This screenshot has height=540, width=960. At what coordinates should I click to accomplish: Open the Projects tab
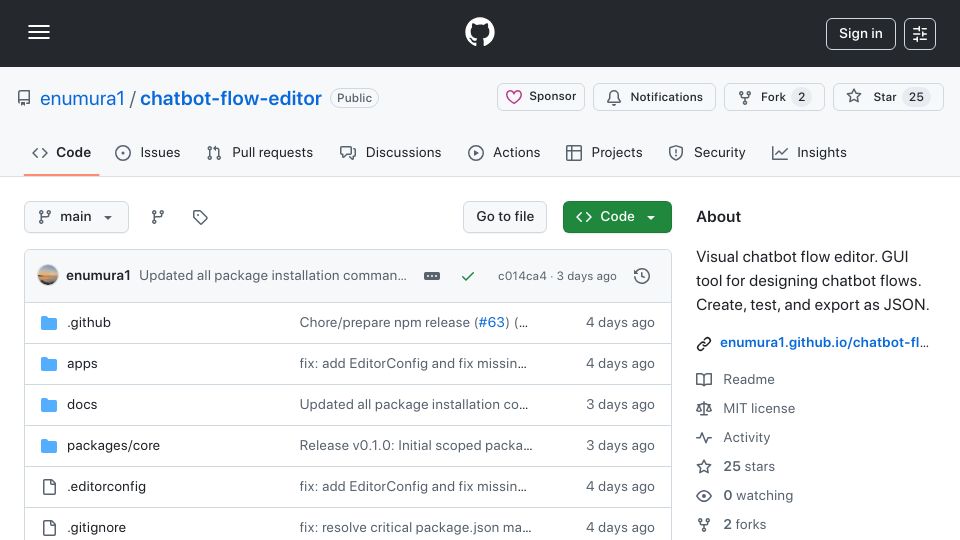click(x=604, y=152)
